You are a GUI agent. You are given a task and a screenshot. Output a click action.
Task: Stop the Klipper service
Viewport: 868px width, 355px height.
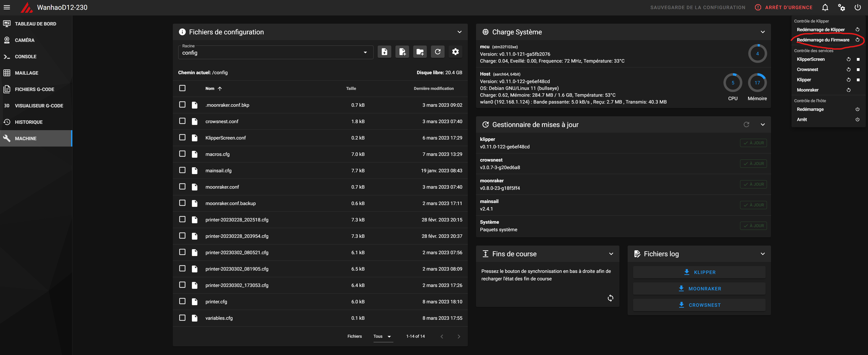[x=858, y=80]
